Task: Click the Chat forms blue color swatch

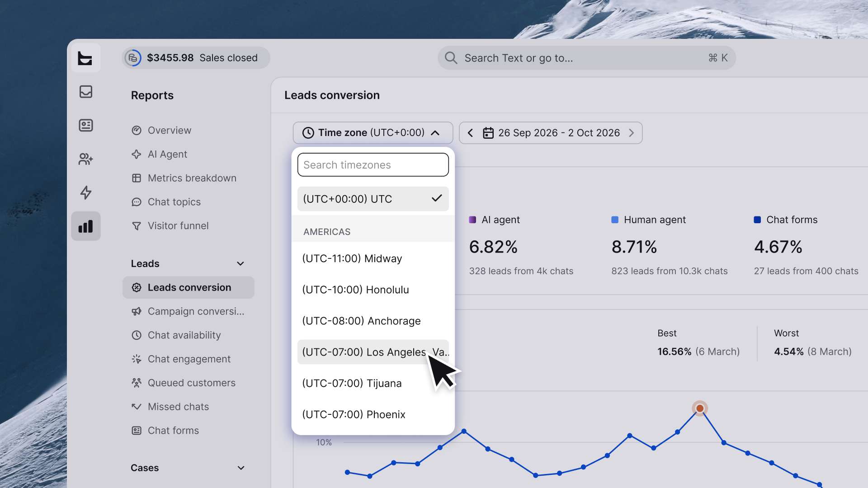Action: [757, 220]
